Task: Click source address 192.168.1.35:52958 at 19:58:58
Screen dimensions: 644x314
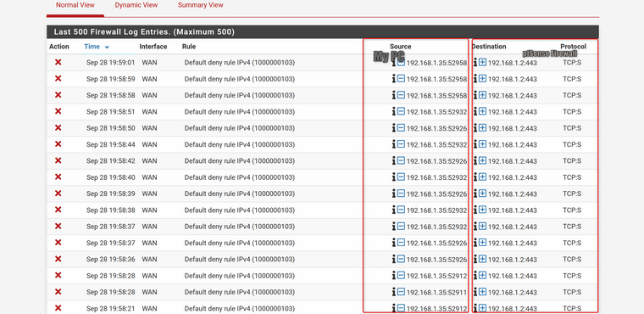Action: 436,96
